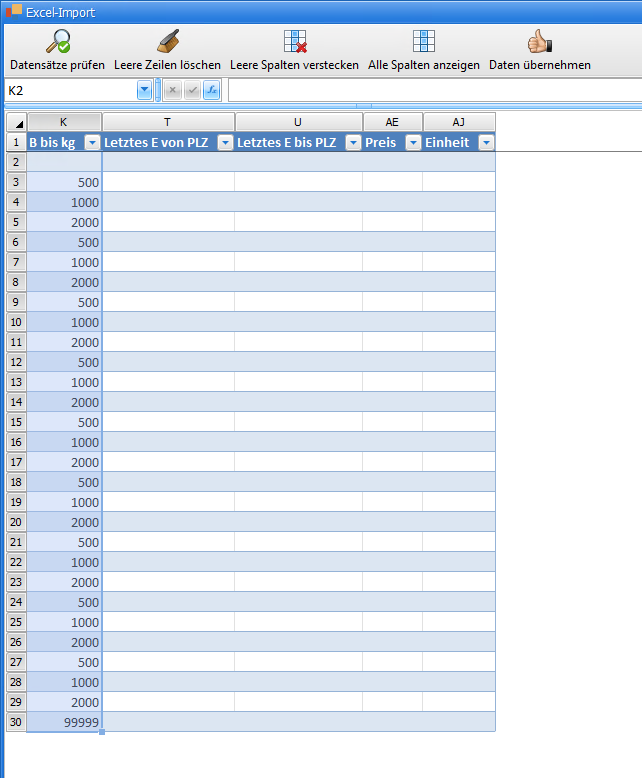Click the selection fill handle below 99999

[x=102, y=732]
